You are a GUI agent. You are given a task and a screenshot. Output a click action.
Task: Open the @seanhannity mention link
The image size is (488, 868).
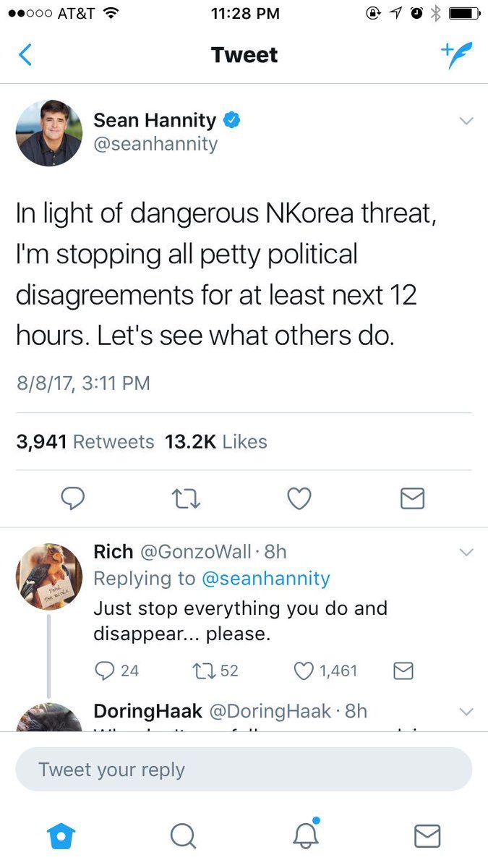265,579
